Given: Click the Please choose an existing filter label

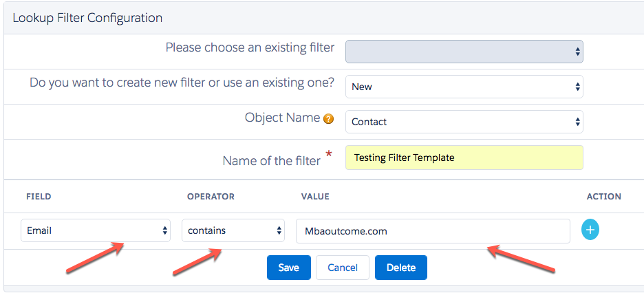Looking at the screenshot, I should tap(250, 48).
